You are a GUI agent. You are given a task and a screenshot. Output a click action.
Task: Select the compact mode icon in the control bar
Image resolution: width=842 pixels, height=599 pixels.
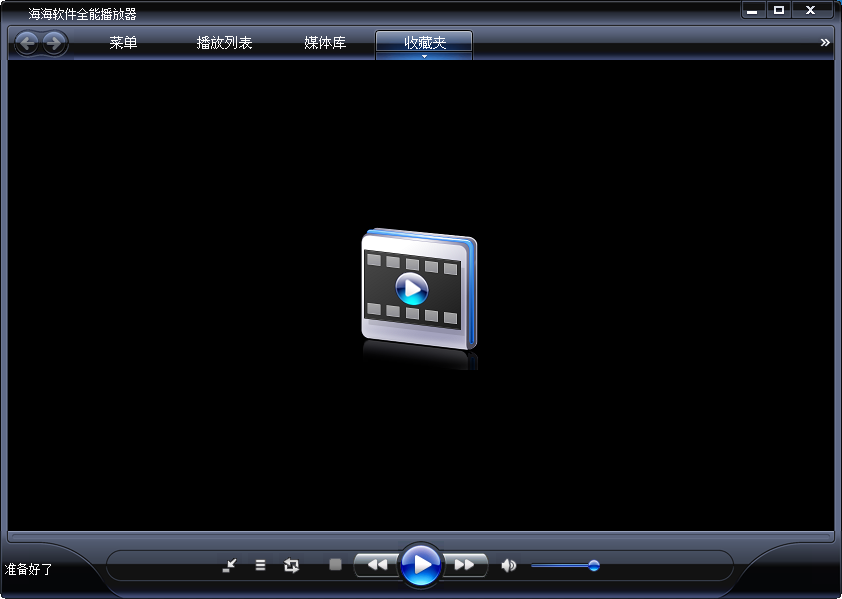(x=230, y=565)
